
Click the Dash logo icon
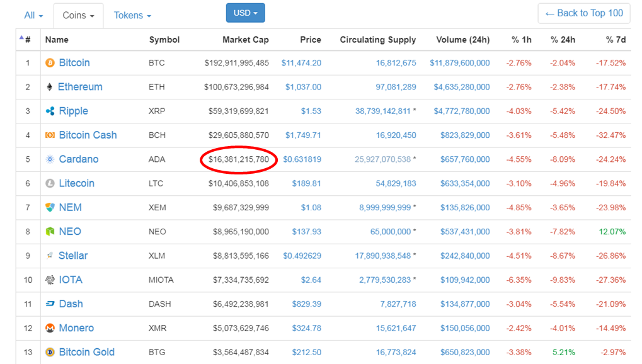tap(50, 304)
